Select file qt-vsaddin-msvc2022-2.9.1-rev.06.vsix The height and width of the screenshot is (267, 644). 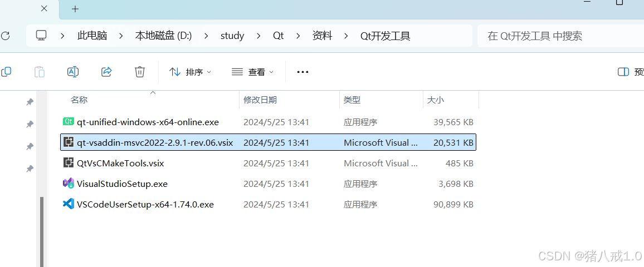click(x=268, y=142)
